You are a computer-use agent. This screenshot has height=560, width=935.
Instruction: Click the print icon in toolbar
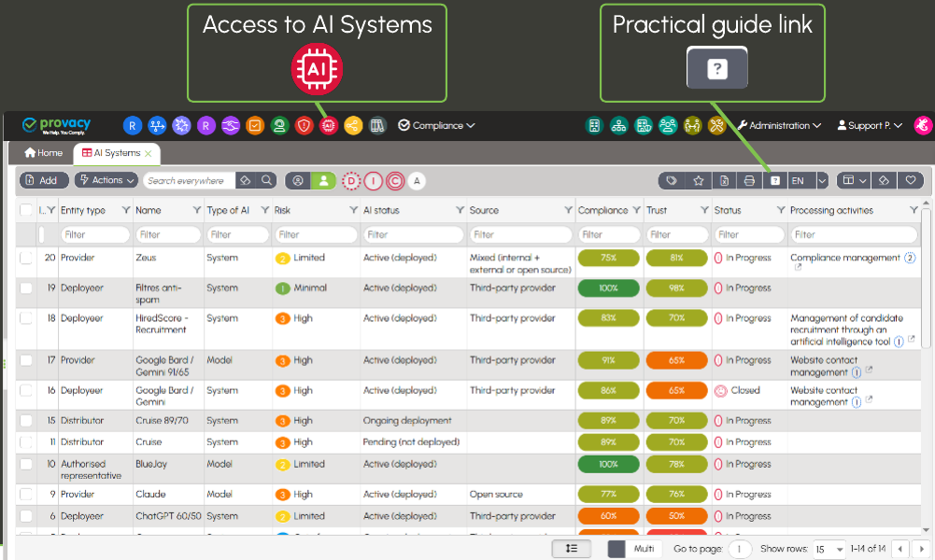tap(749, 180)
